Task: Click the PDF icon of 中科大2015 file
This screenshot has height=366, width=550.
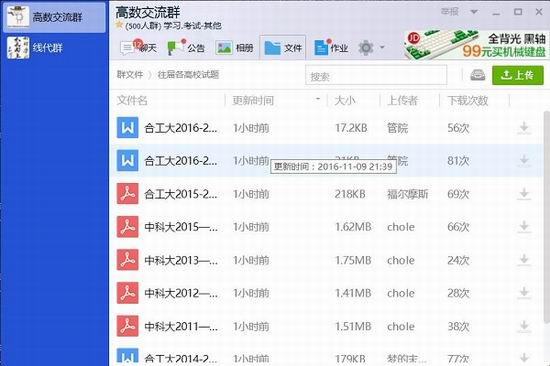Action: [x=127, y=227]
